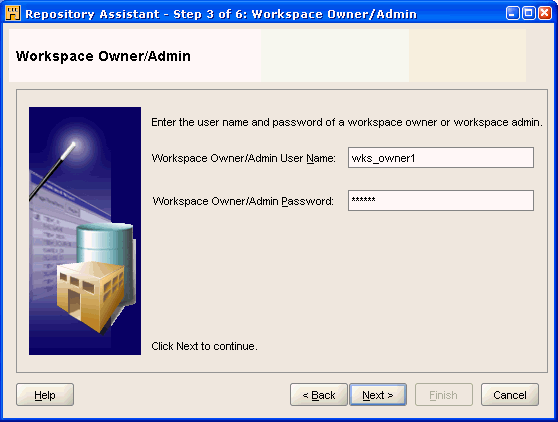Click the Repository Assistant title bar icon
This screenshot has width=558, height=422.
13,14
